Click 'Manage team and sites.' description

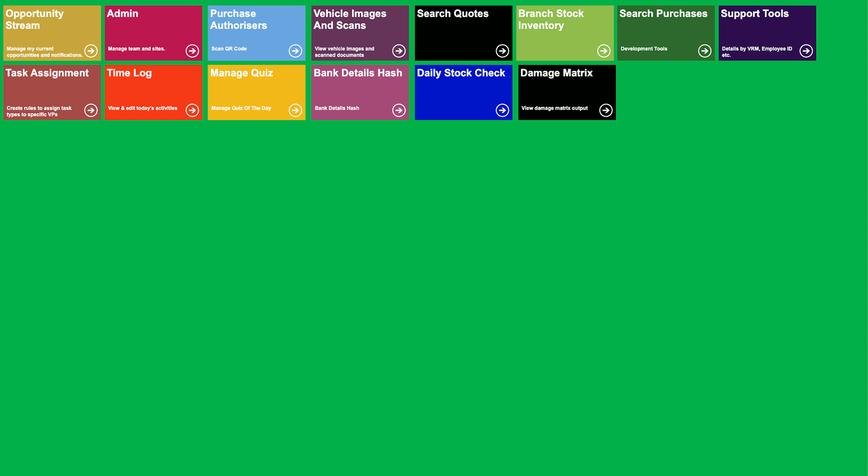(x=137, y=49)
